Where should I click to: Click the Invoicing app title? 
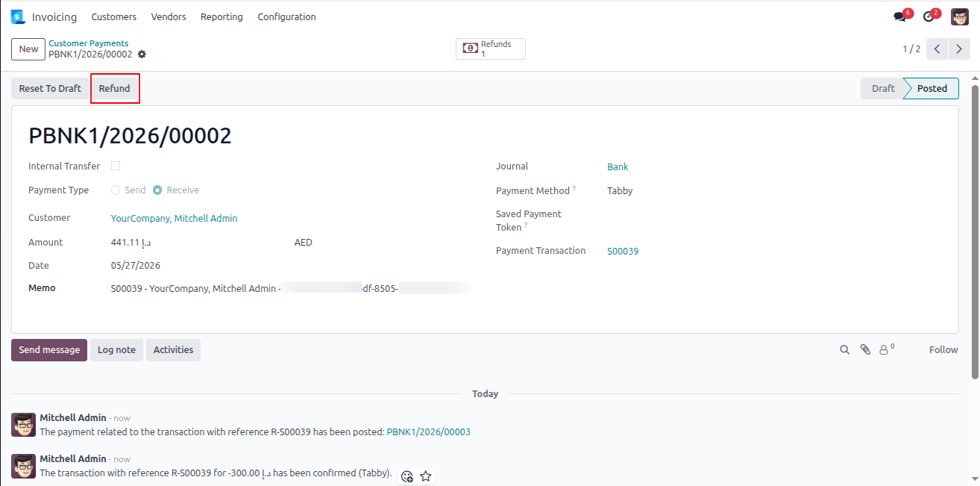tap(54, 16)
